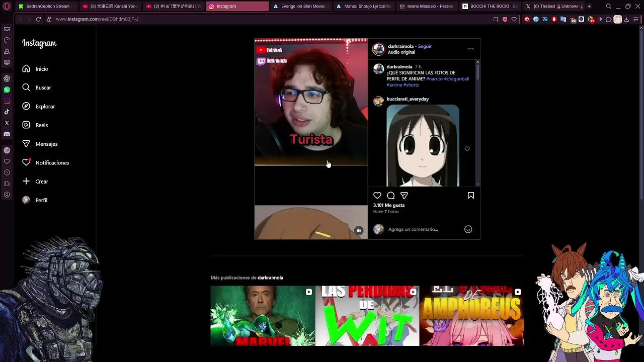Open Mensajes in Instagram sidebar
Image resolution: width=644 pixels, height=362 pixels.
coord(39,144)
